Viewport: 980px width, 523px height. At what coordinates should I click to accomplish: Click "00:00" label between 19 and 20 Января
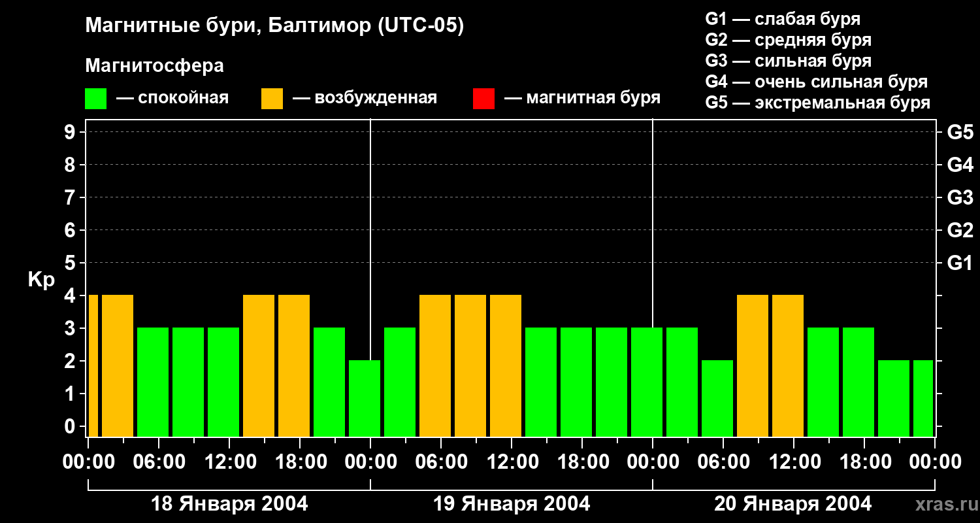[653, 462]
